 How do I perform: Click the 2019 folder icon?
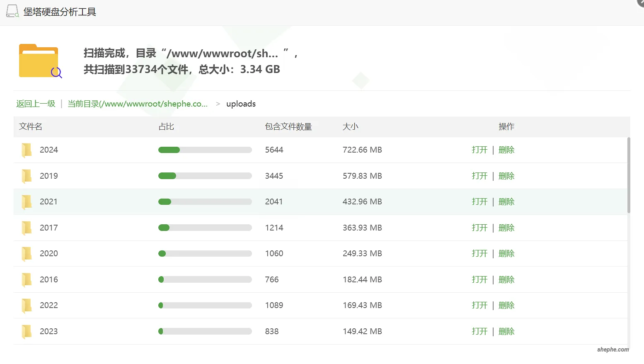point(27,176)
